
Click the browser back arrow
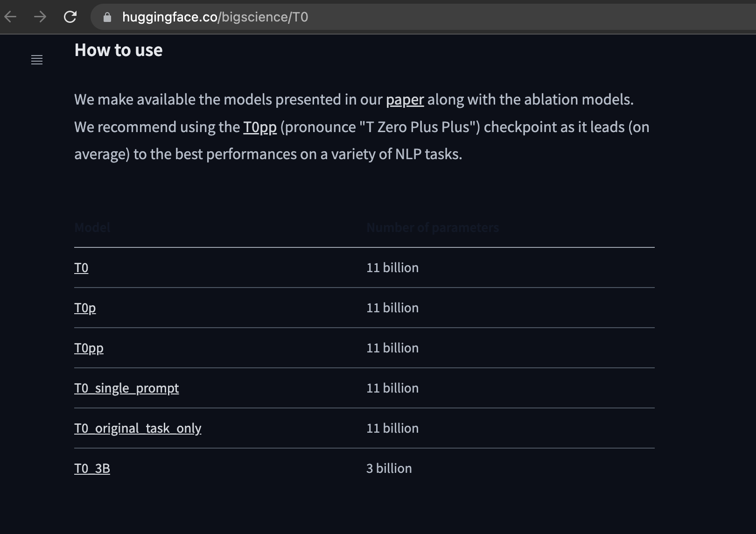pyautogui.click(x=10, y=17)
